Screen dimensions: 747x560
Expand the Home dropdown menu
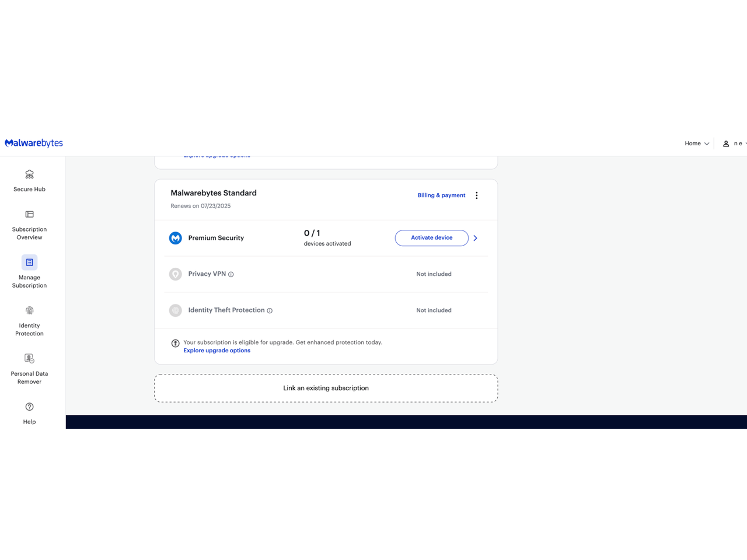click(697, 143)
